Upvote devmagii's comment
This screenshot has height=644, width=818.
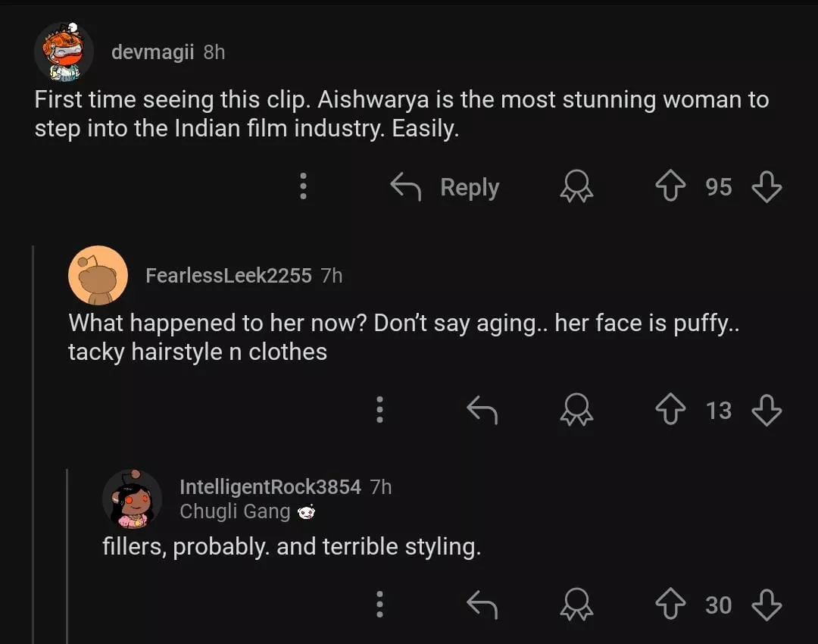pyautogui.click(x=671, y=186)
